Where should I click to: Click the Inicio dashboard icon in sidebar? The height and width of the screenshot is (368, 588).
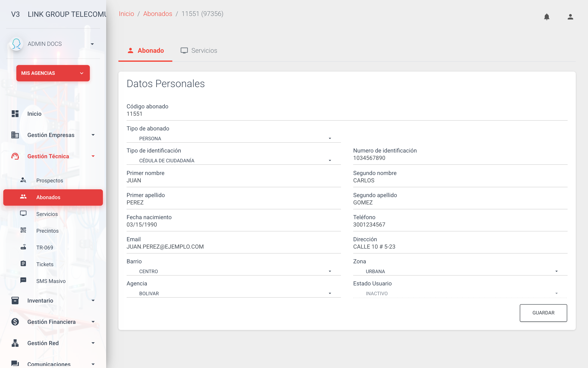point(15,114)
